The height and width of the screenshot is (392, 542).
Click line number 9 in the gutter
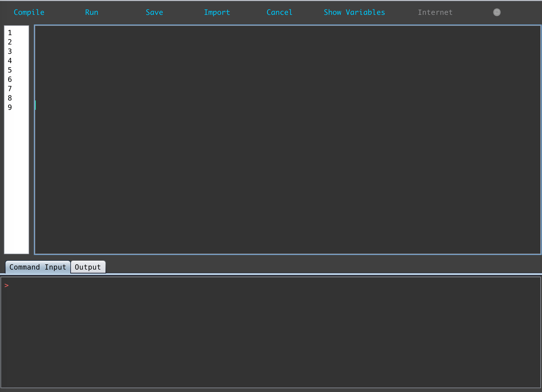pyautogui.click(x=10, y=107)
